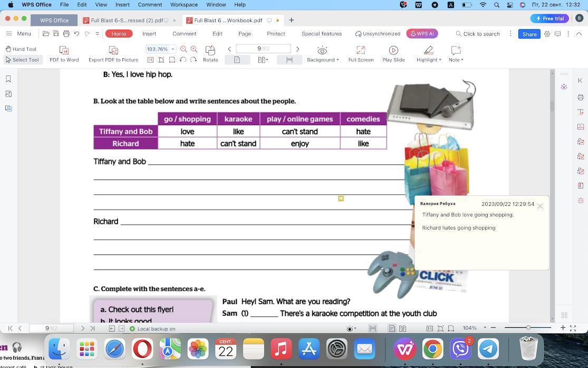Click the toolbar page number field
Image resolution: width=588 pixels, height=368 pixels.
point(263,49)
